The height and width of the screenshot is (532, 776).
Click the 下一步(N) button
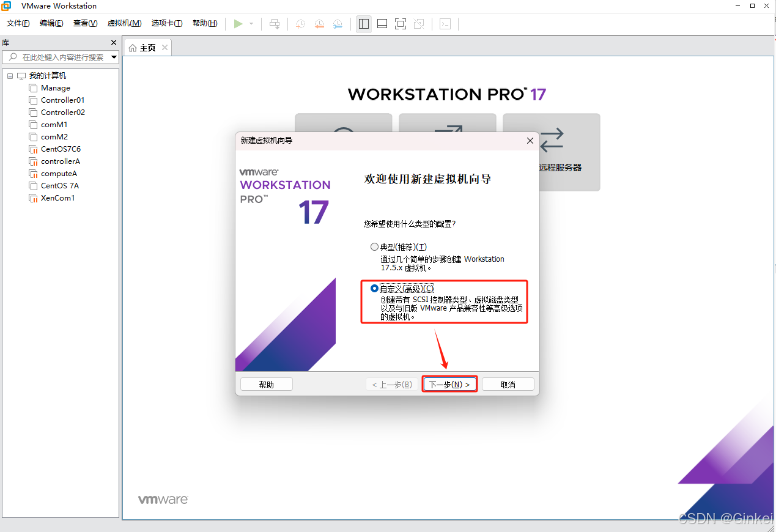point(449,385)
